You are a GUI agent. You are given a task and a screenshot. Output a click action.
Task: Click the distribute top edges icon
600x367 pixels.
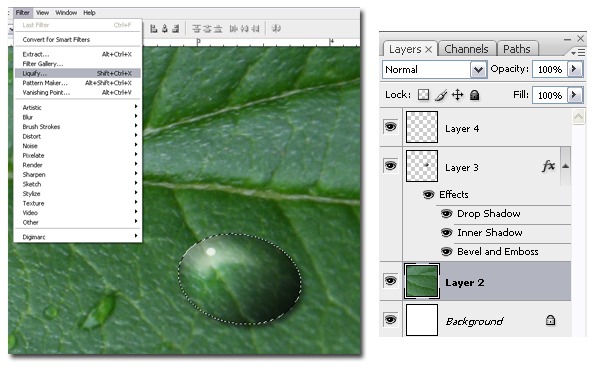(196, 29)
